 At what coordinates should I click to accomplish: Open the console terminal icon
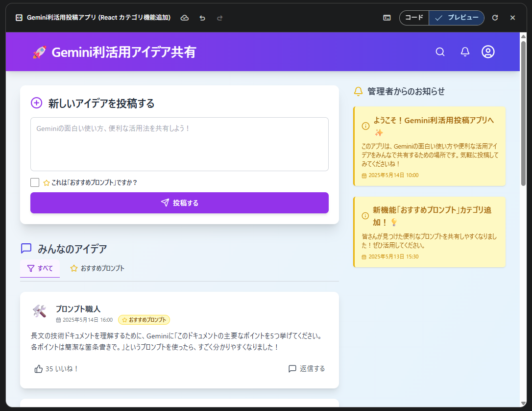[387, 18]
